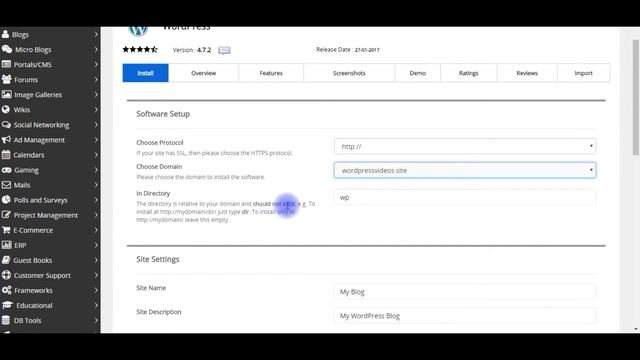Open Ad Management category text link
This screenshot has width=640, height=360.
pos(39,140)
